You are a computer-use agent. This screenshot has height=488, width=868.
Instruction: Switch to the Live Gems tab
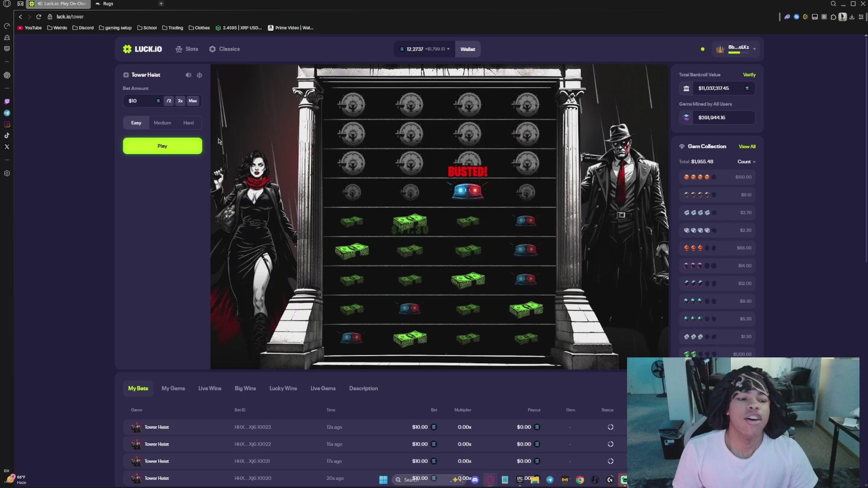(323, 389)
